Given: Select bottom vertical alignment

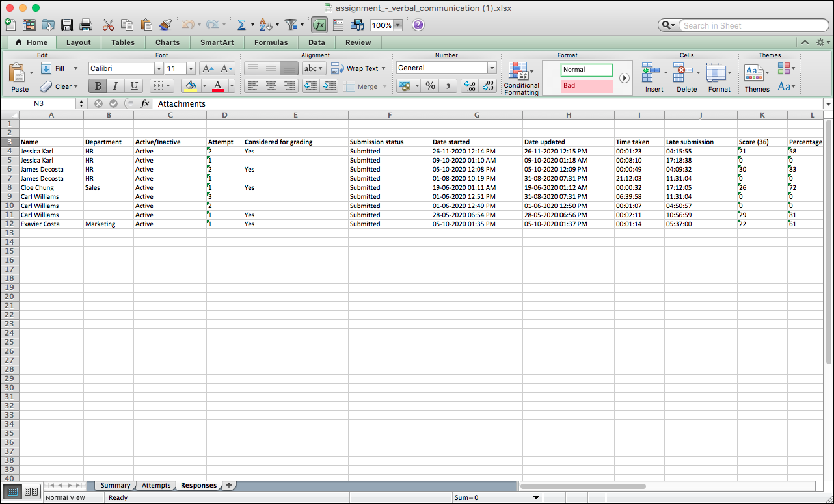Looking at the screenshot, I should tap(289, 68).
